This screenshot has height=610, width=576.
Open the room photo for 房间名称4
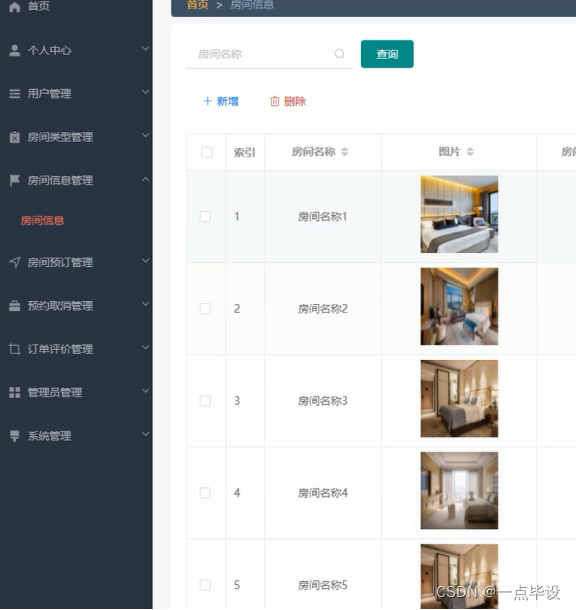(x=459, y=491)
